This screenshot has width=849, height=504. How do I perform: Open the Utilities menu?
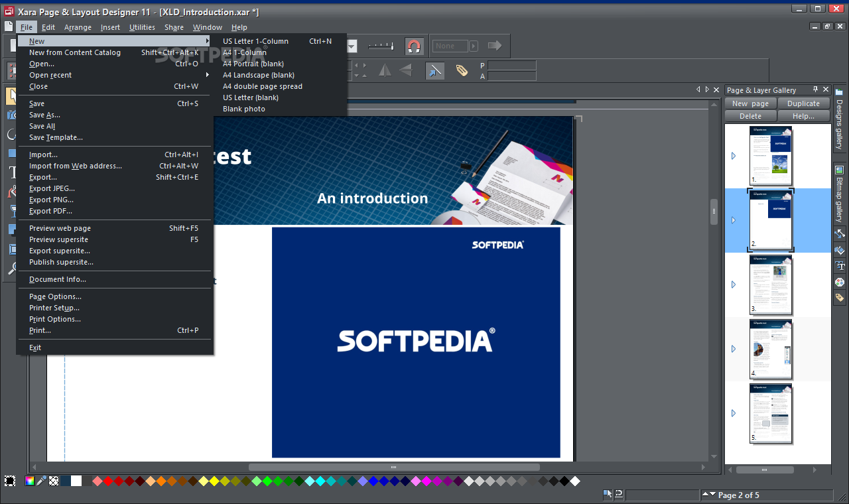point(142,27)
